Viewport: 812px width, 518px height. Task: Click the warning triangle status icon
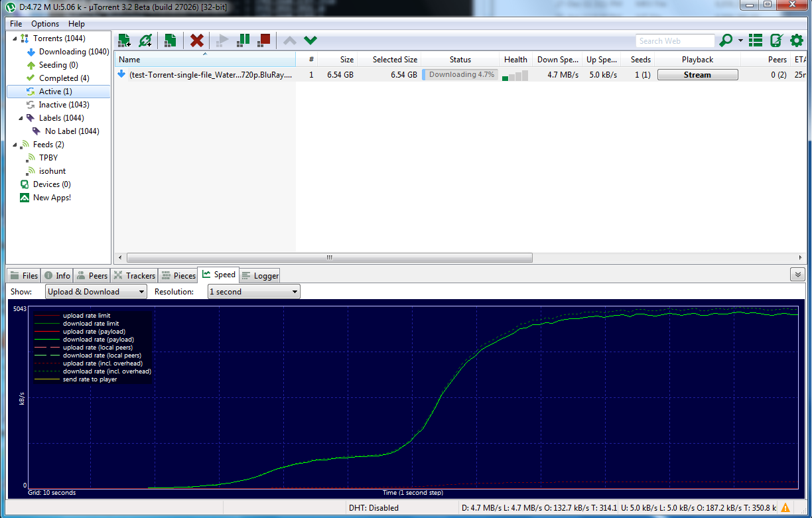click(785, 508)
